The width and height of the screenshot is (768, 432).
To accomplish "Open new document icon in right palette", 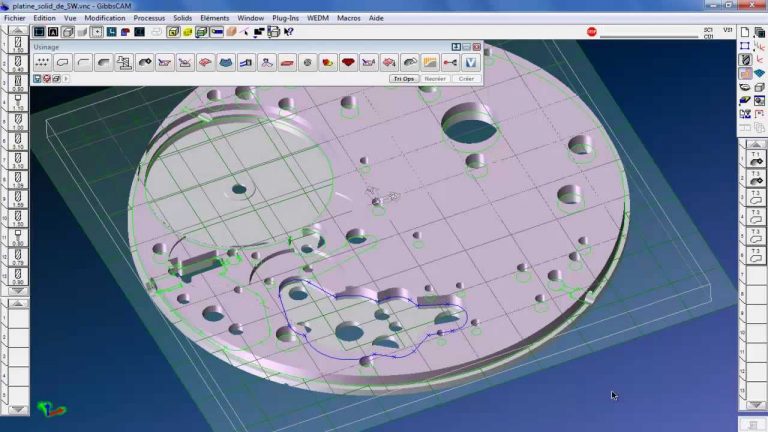I will pos(745,32).
